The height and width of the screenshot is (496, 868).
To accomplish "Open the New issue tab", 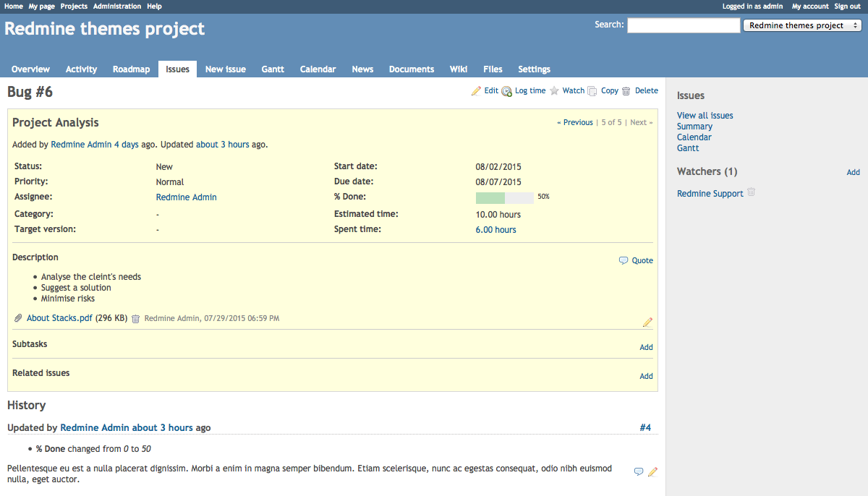I will pyautogui.click(x=226, y=69).
